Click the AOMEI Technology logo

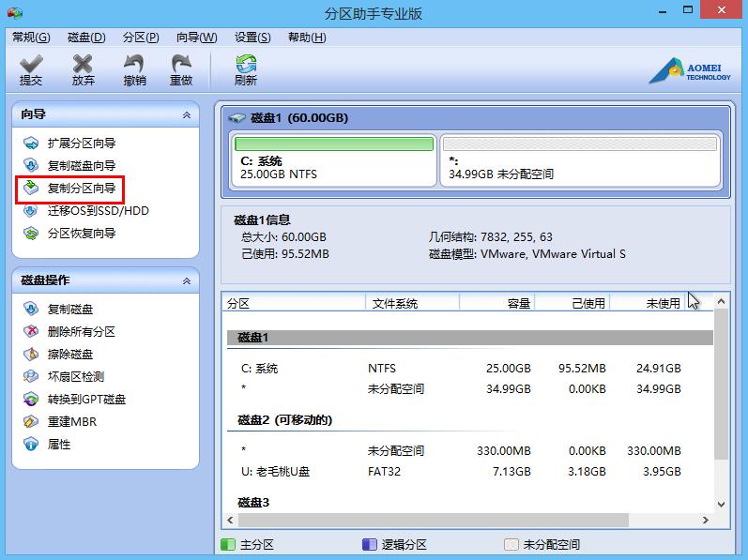689,70
